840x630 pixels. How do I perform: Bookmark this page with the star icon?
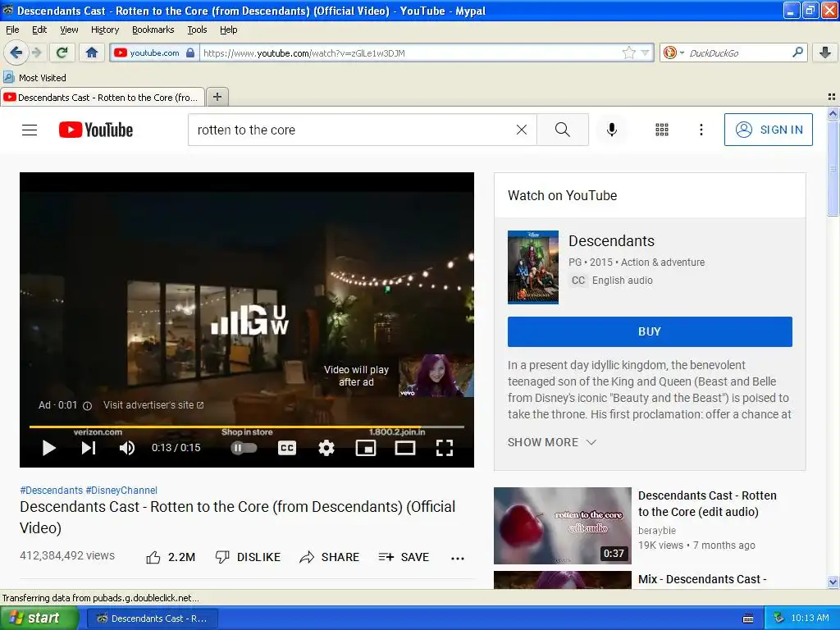(x=629, y=52)
